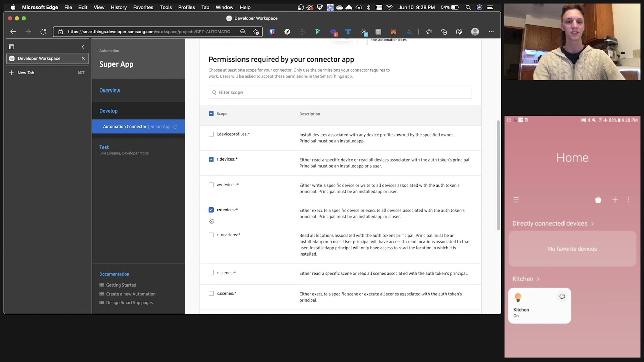Open Create a new Automation documentation link
The height and width of the screenshot is (362, 644).
(131, 294)
